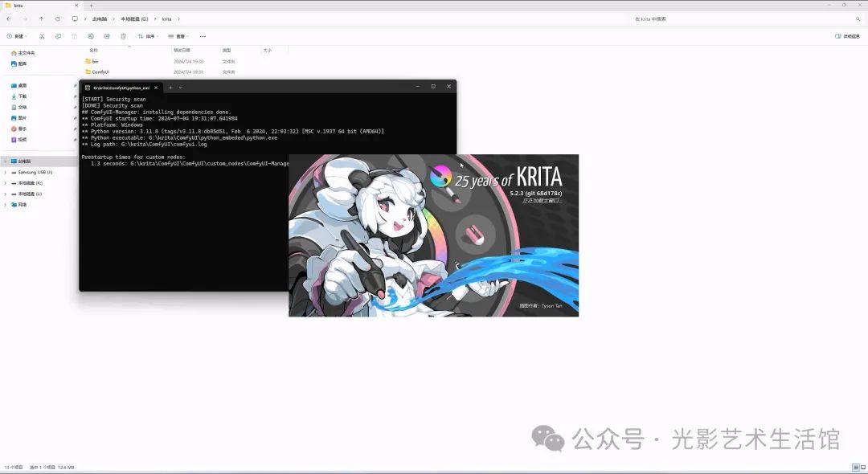Maximize the terminal window
The image size is (868, 474).
433,86
